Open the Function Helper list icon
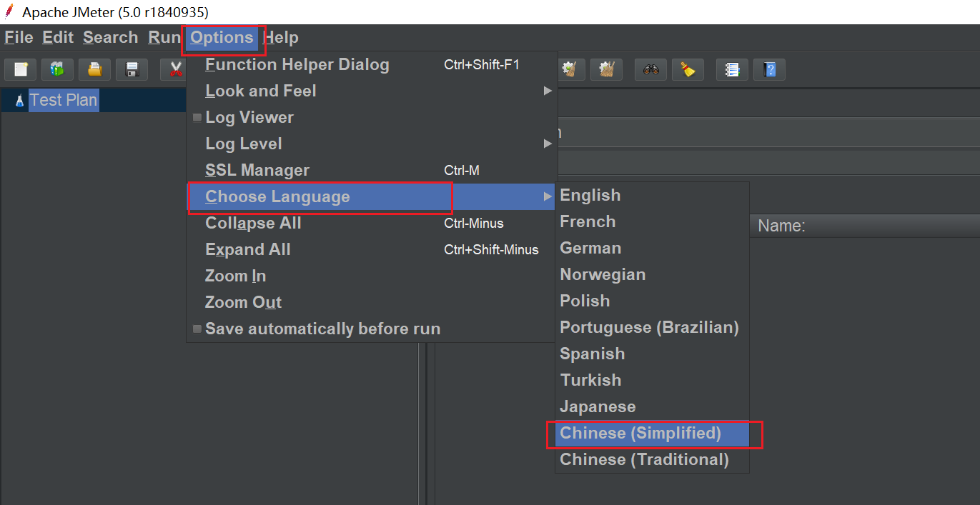 pos(732,69)
